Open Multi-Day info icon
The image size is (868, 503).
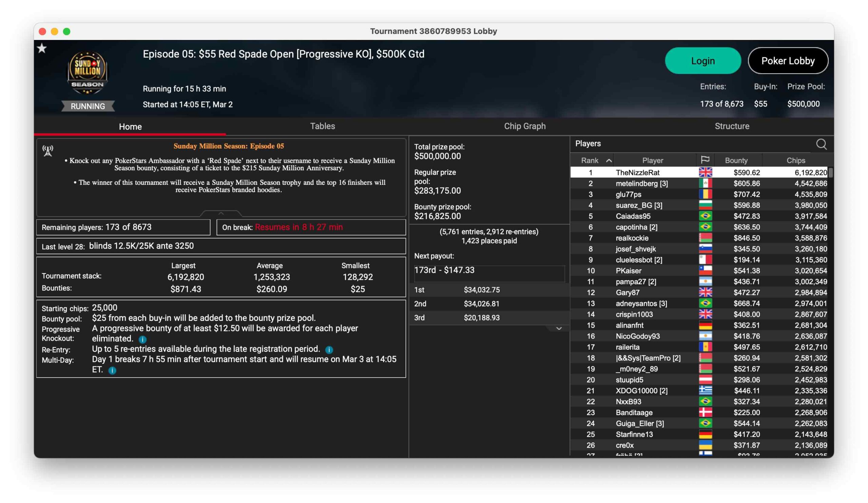point(112,370)
